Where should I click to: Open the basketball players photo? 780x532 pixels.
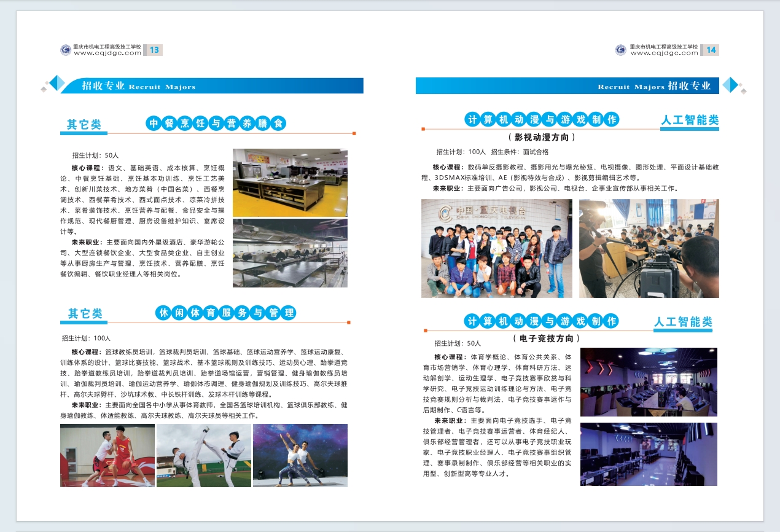click(x=107, y=455)
